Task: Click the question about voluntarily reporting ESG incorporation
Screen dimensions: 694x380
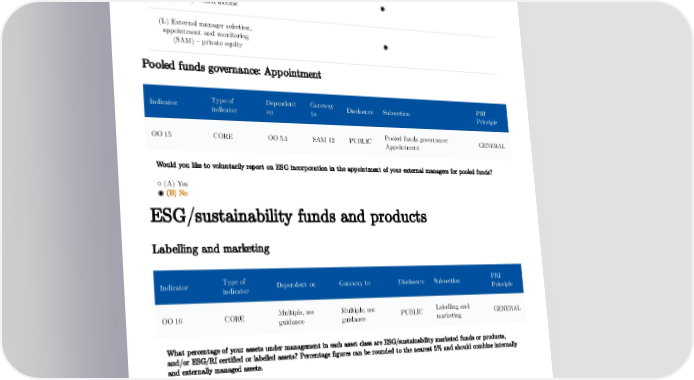Action: coord(324,169)
